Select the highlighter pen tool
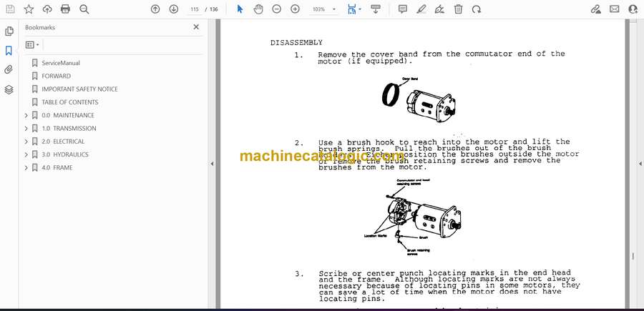 [421, 9]
